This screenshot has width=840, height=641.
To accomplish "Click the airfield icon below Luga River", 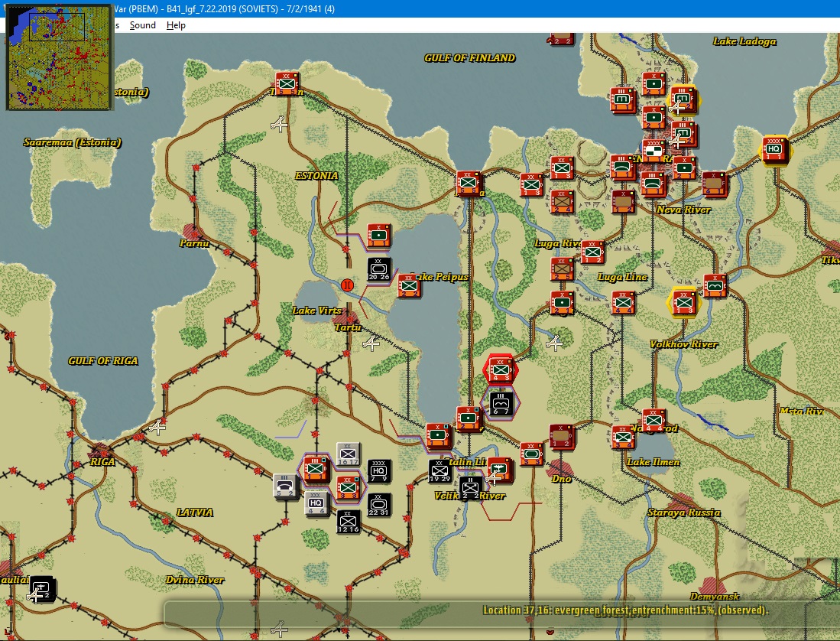I will click(x=554, y=343).
